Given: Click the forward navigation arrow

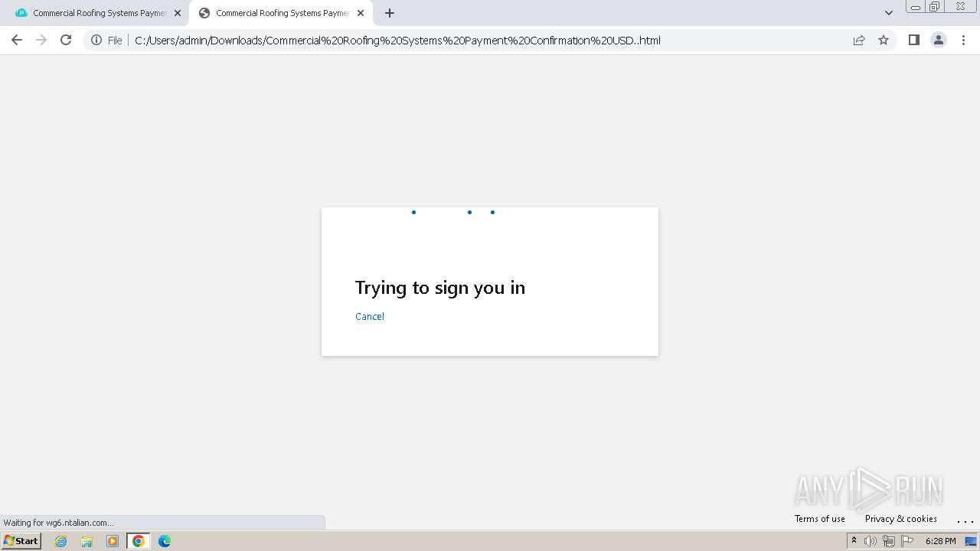Looking at the screenshot, I should tap(41, 40).
